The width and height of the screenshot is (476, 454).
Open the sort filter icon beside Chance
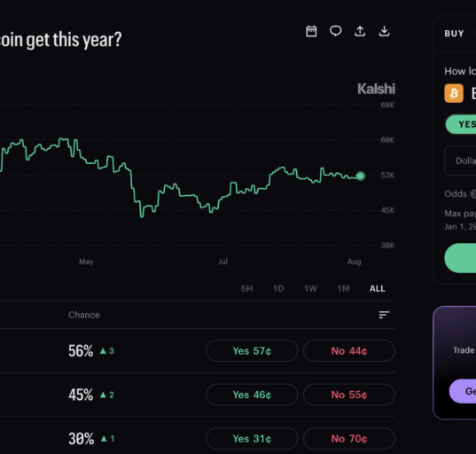point(384,315)
